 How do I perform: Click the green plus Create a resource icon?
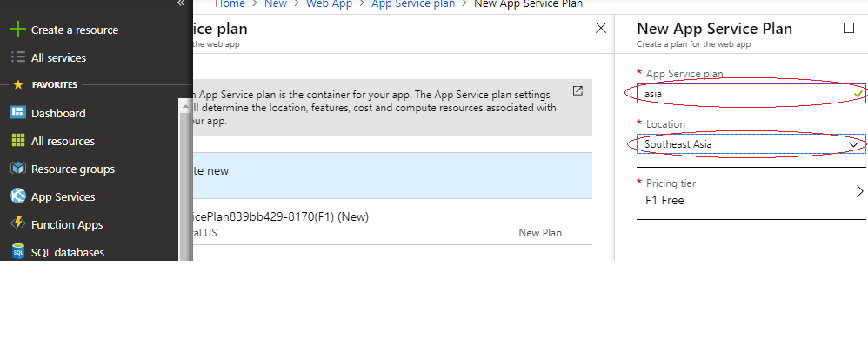click(x=18, y=30)
